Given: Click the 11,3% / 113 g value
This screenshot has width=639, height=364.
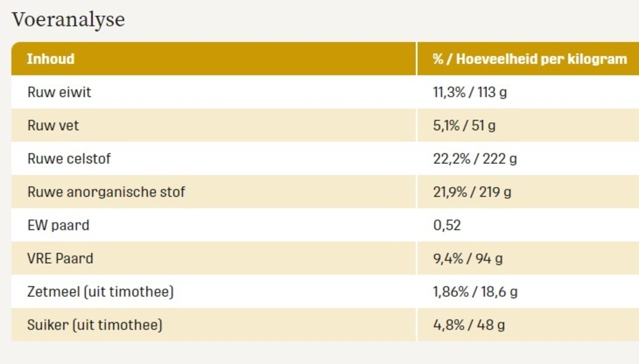Looking at the screenshot, I should pyautogui.click(x=470, y=92).
